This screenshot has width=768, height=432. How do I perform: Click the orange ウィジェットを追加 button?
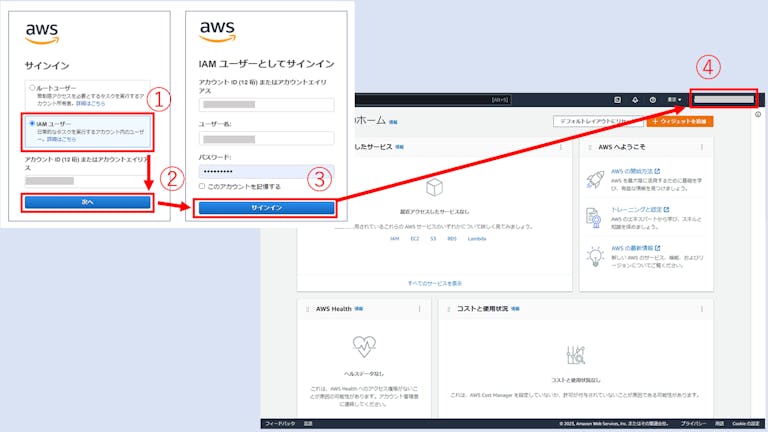coord(680,121)
